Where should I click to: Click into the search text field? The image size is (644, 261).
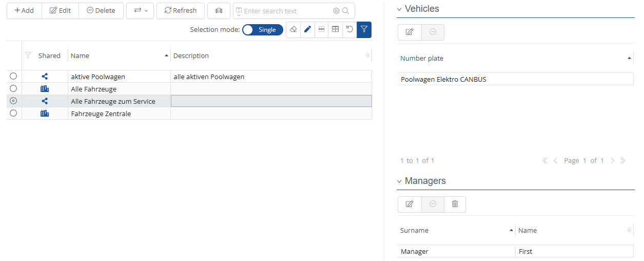(x=285, y=11)
